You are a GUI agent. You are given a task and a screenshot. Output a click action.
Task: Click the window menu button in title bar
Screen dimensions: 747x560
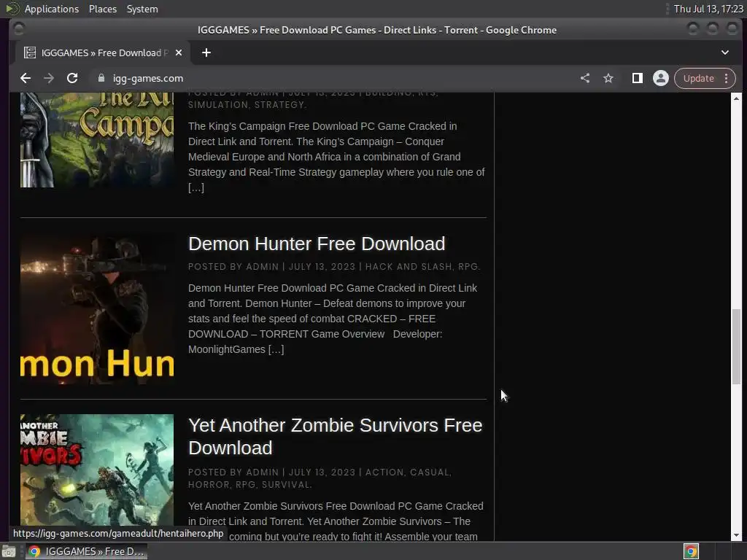click(19, 29)
